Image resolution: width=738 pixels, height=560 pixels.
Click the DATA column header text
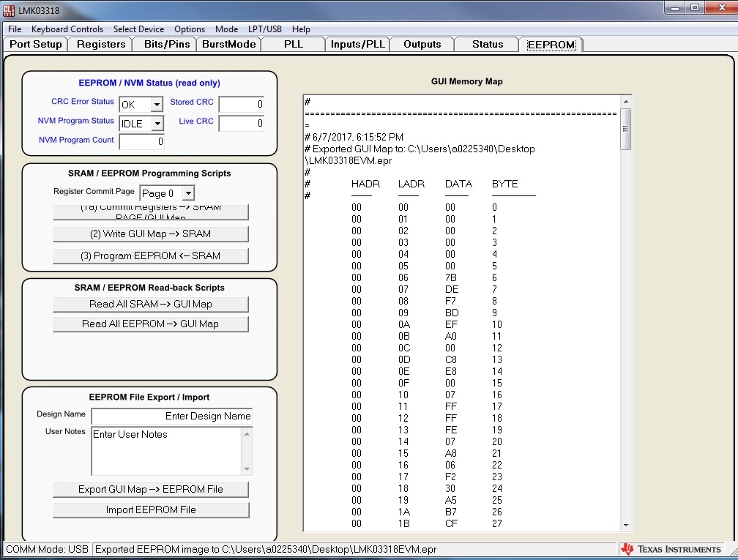458,184
